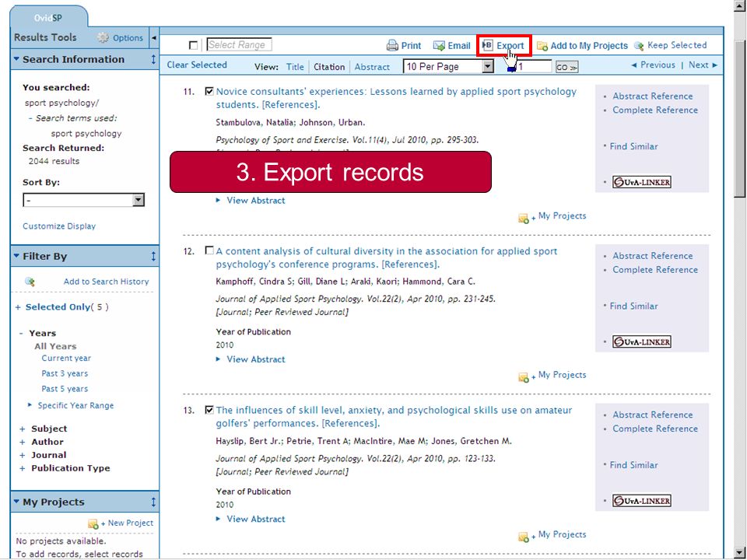Image resolution: width=747 pixels, height=560 pixels.
Task: Click the Add to My Projects folder icon
Action: coord(542,46)
